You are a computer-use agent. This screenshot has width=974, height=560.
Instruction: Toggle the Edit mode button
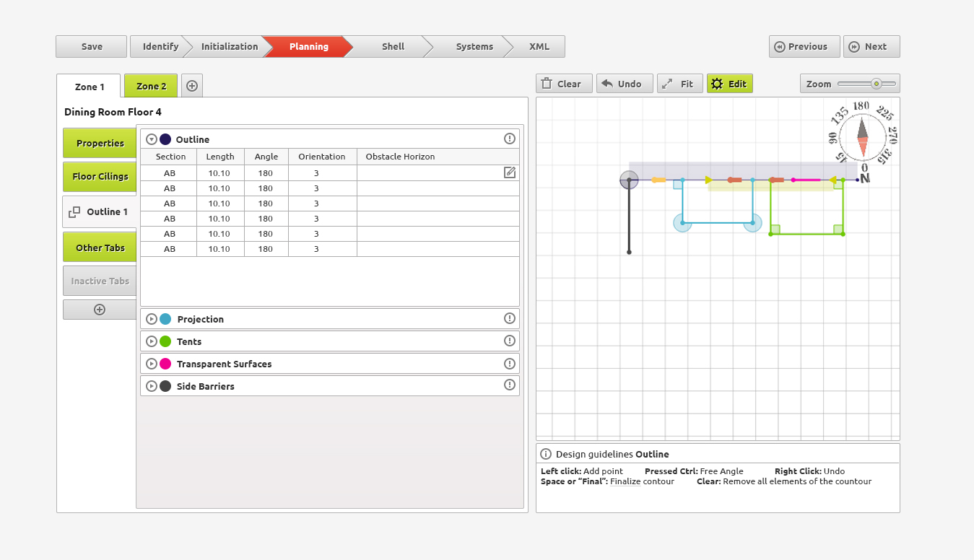click(729, 84)
